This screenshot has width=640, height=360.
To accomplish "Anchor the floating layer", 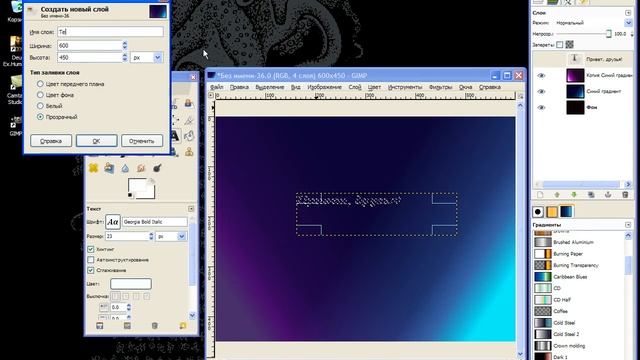I will (608, 195).
